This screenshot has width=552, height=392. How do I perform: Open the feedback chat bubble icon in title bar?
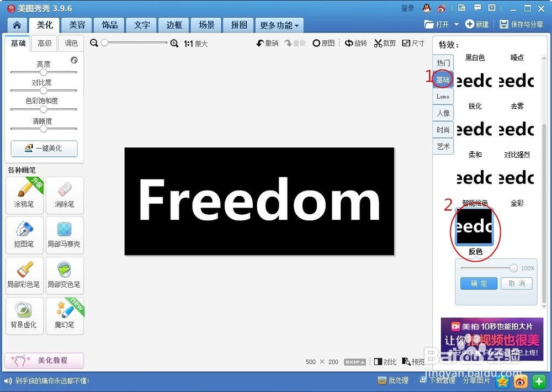point(477,7)
